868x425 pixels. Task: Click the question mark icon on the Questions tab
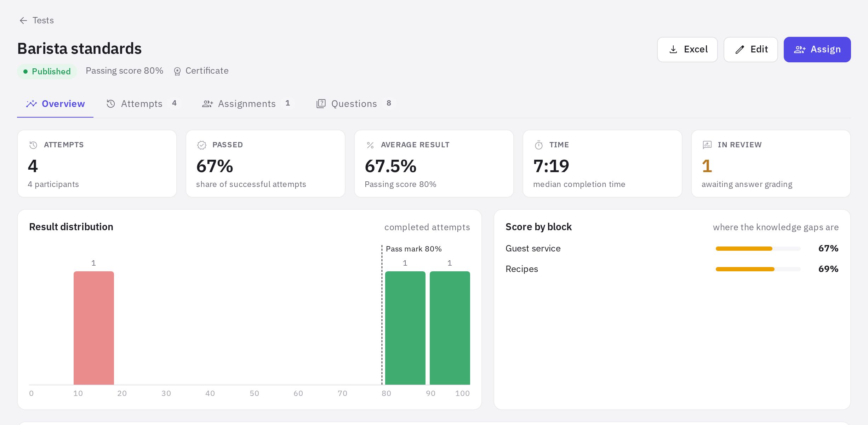pos(321,104)
